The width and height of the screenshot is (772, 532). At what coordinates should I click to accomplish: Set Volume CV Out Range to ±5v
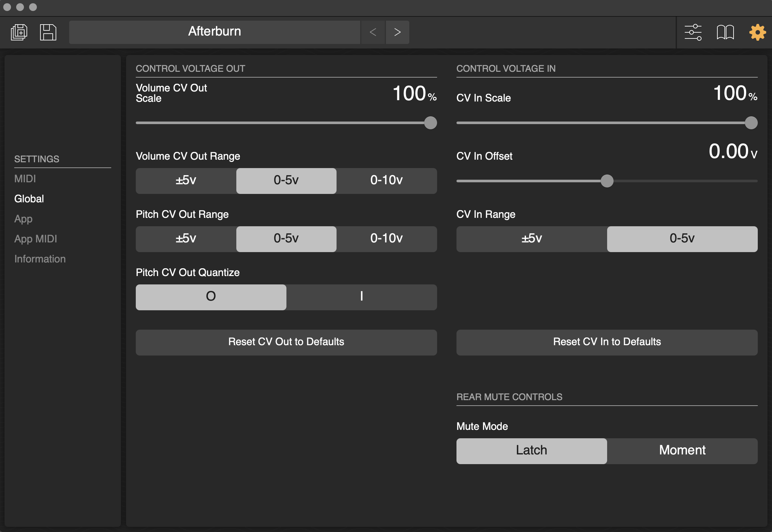pyautogui.click(x=186, y=181)
